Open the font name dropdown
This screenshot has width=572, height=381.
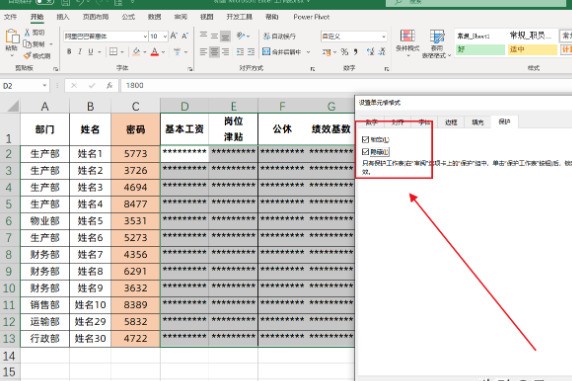[145, 36]
